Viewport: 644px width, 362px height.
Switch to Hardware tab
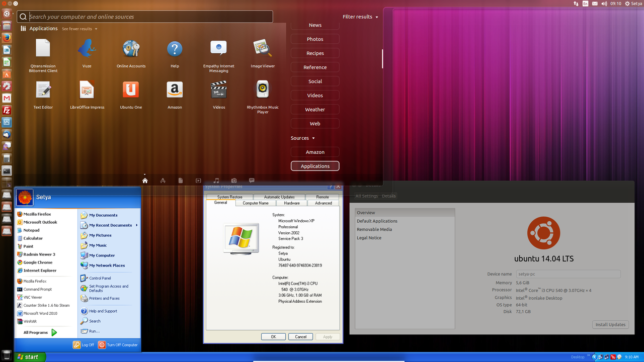point(292,203)
